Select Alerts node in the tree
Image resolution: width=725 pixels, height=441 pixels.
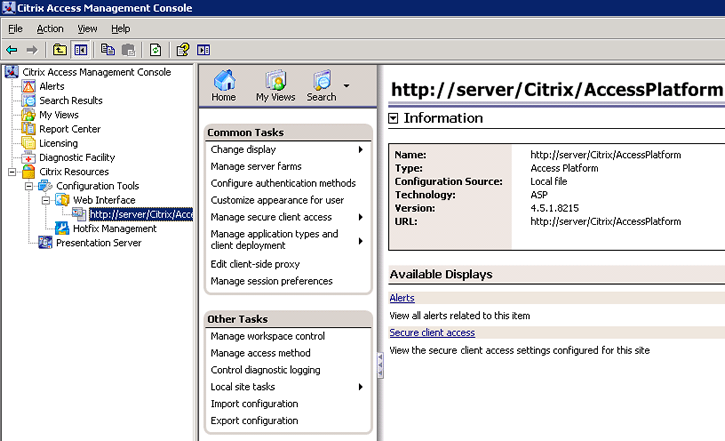click(52, 86)
